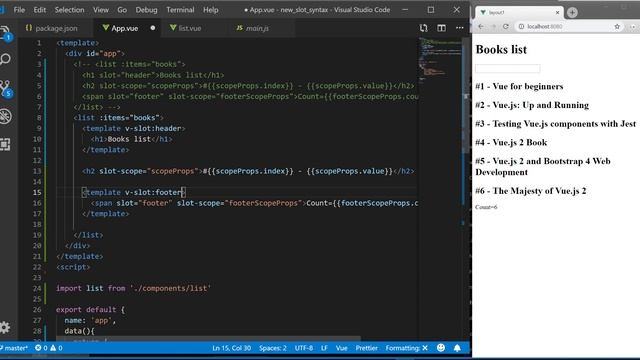The width and height of the screenshot is (640, 360).
Task: Split the editor to the right
Action: tap(441, 28)
